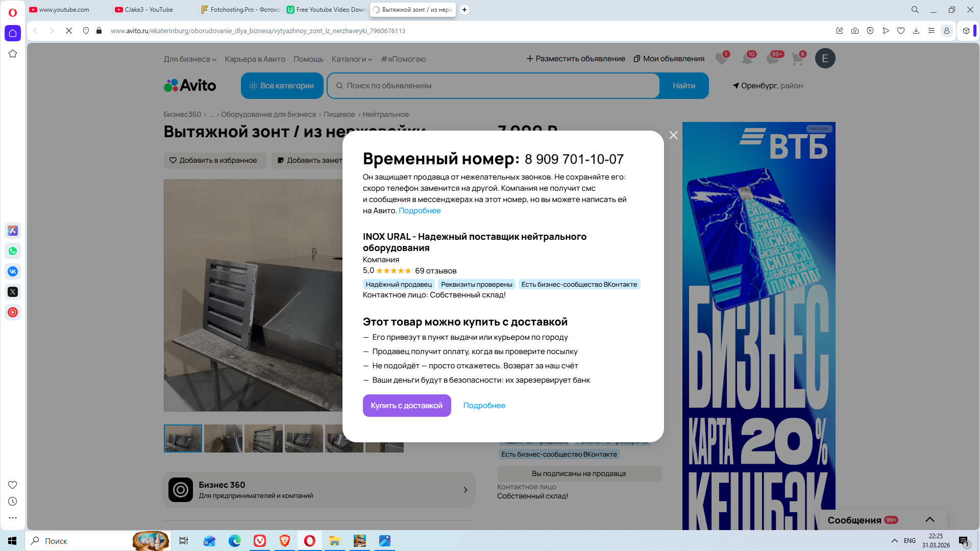Open Opera sidebar bookmarks star
This screenshot has width=980, height=551.
pos(13,54)
